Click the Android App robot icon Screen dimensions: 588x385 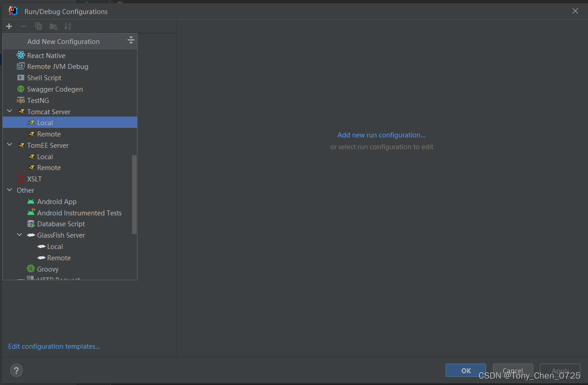pos(31,201)
